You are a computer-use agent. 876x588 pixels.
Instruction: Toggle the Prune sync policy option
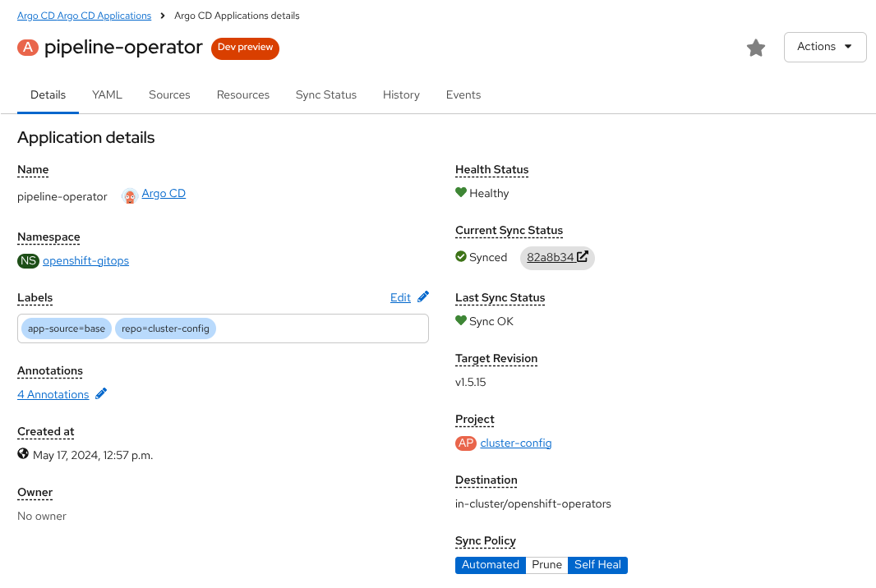coord(546,565)
